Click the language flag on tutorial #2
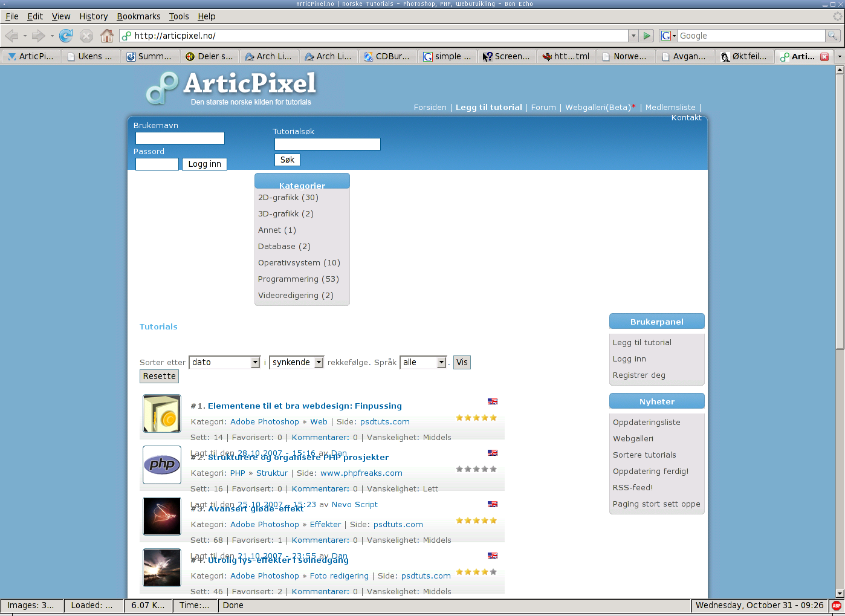 (x=493, y=453)
